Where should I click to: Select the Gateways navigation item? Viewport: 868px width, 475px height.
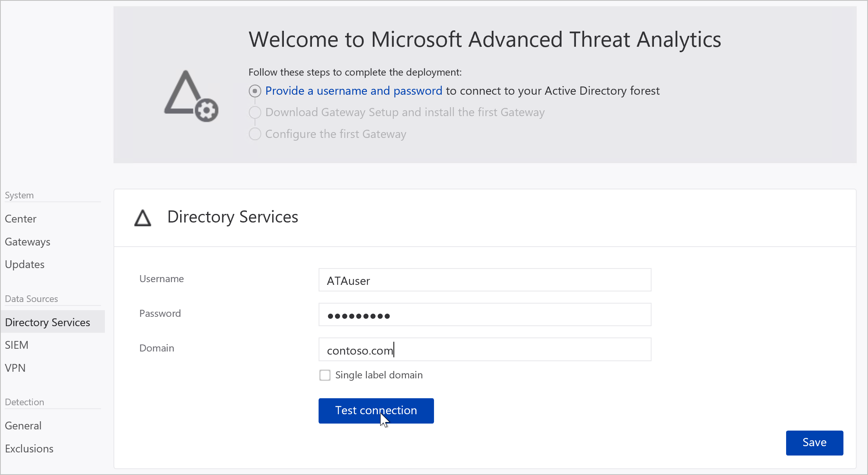28,241
